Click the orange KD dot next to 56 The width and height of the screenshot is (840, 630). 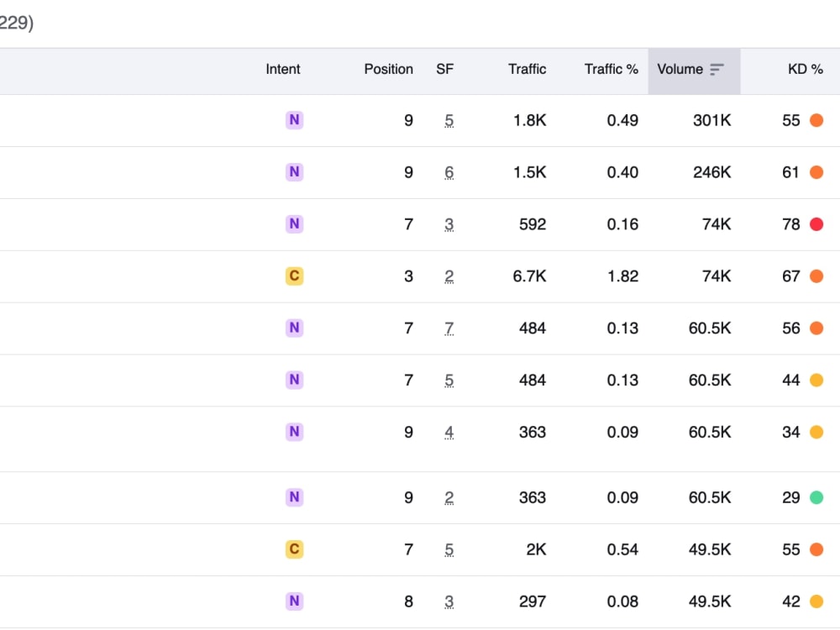click(816, 328)
